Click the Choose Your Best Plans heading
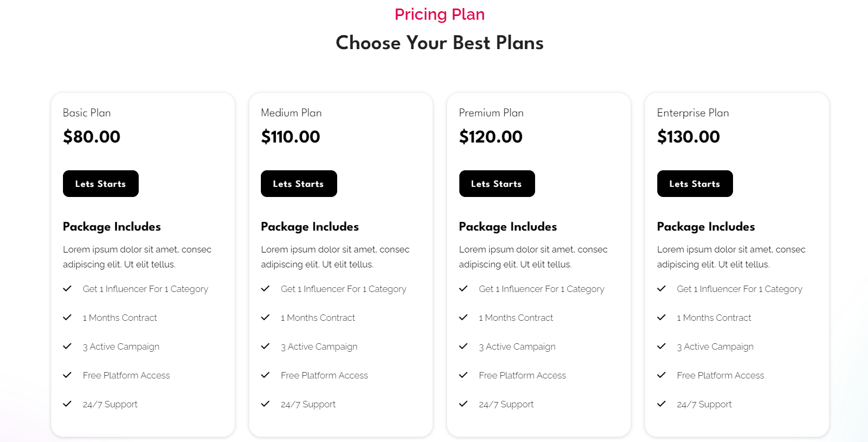The width and height of the screenshot is (868, 442). pos(440,43)
